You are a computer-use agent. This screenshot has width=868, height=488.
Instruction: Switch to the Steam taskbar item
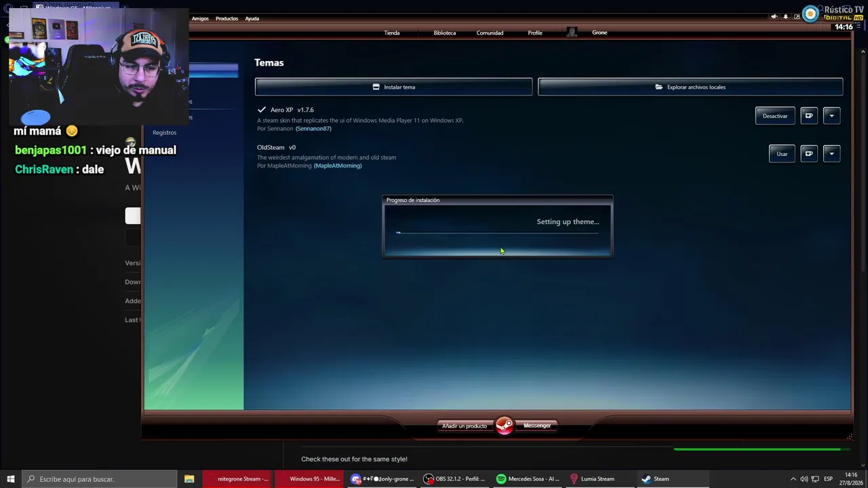(673, 479)
